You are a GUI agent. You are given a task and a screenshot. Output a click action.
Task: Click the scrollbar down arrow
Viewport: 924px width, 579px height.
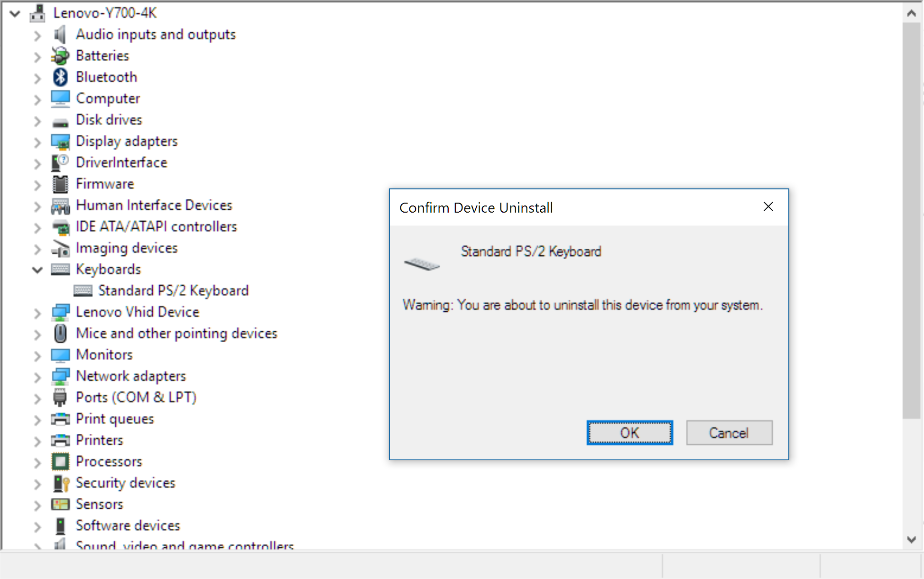tap(911, 540)
